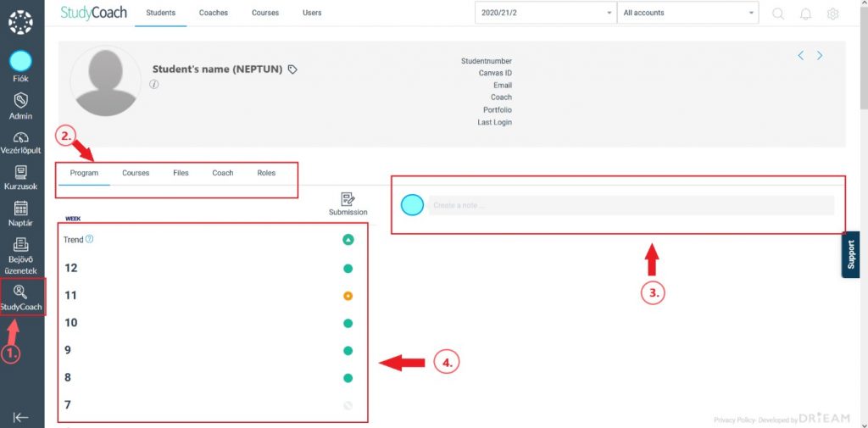
Task: Click the week 11 orange status dot
Action: pyautogui.click(x=348, y=297)
